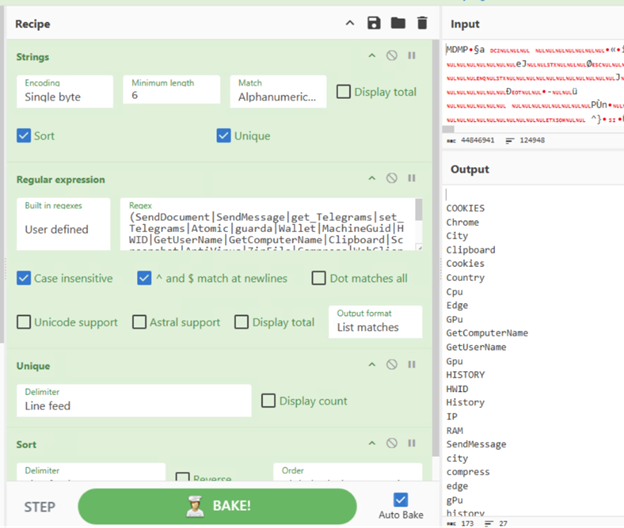The width and height of the screenshot is (624, 528).
Task: Click the output line count 27
Action: [x=503, y=524]
